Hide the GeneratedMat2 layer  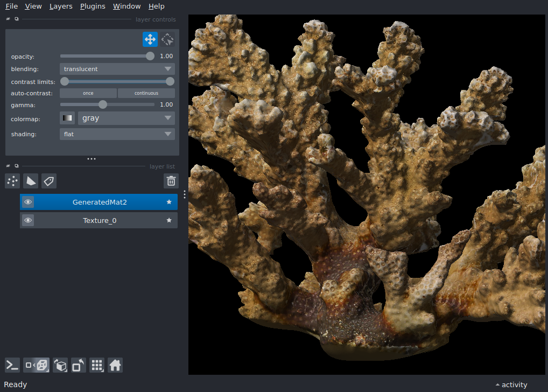tap(28, 201)
